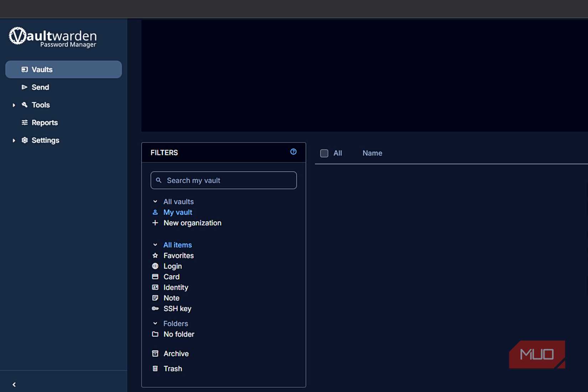The width and height of the screenshot is (588, 392).
Task: Click the Reports sliders icon
Action: click(25, 123)
